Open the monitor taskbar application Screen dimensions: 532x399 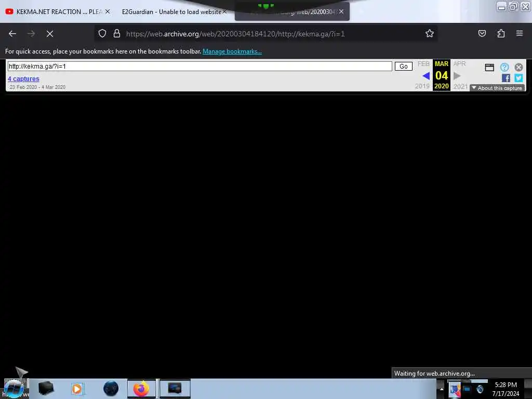pos(175,389)
